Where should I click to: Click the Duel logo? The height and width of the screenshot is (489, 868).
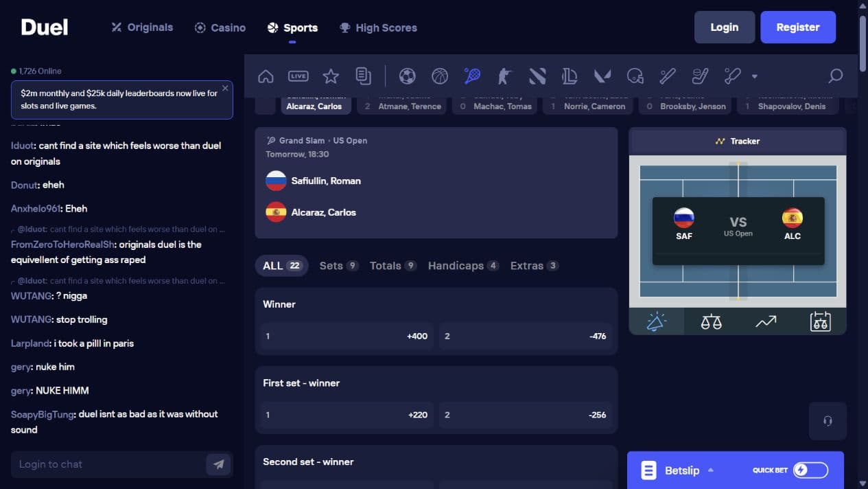pyautogui.click(x=45, y=27)
